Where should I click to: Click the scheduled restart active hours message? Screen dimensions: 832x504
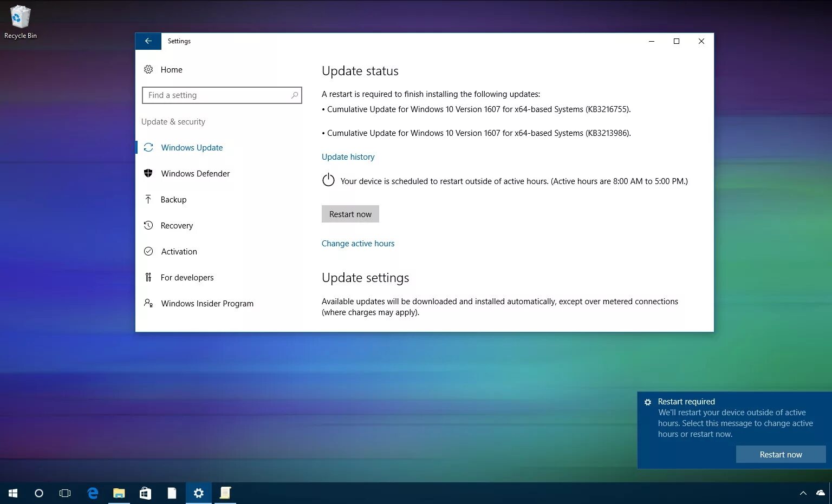[x=514, y=181]
